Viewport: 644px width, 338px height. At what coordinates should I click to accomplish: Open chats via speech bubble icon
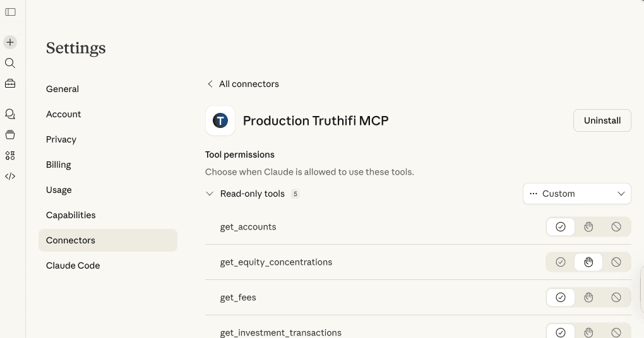tap(10, 114)
